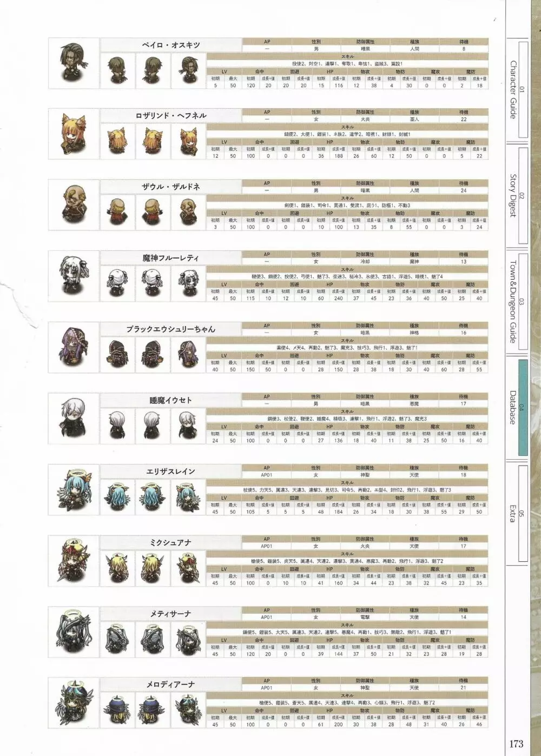Image resolution: width=541 pixels, height=756 pixels.
Task: Click the メティサーナ large portrait
Action: coord(74,632)
